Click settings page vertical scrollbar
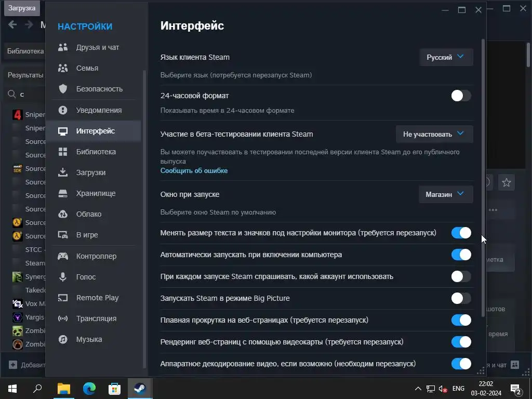Screen dimensions: 532x399 click(x=483, y=178)
